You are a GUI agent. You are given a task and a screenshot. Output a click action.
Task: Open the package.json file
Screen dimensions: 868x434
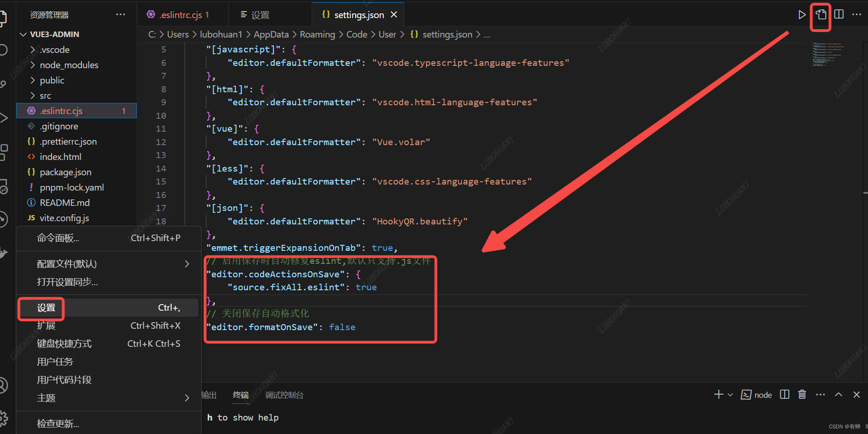[76, 172]
